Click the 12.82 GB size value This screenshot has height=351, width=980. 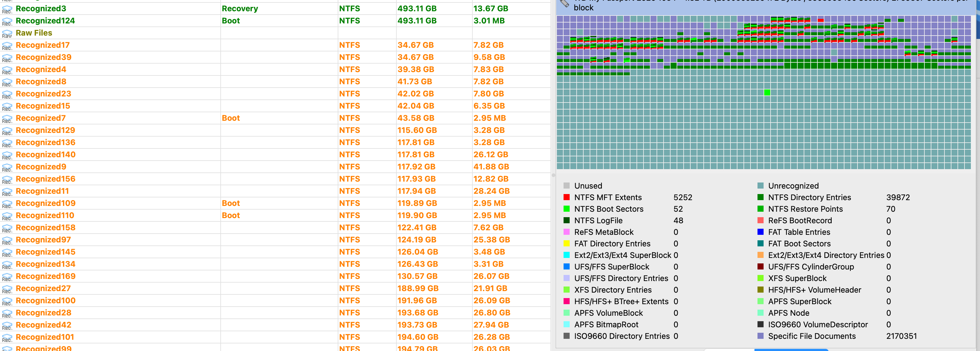pos(491,179)
